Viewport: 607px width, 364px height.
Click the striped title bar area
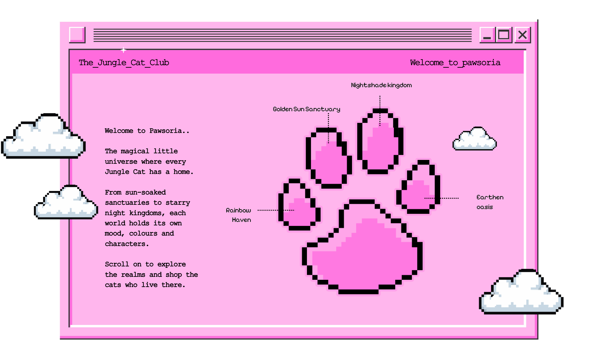(282, 35)
